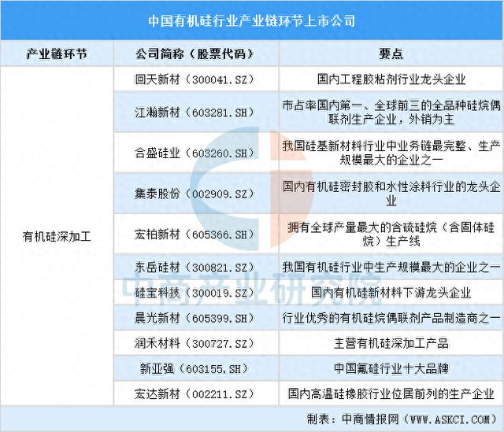Select the 润禾材料（300727.SZ） cell

[195, 343]
